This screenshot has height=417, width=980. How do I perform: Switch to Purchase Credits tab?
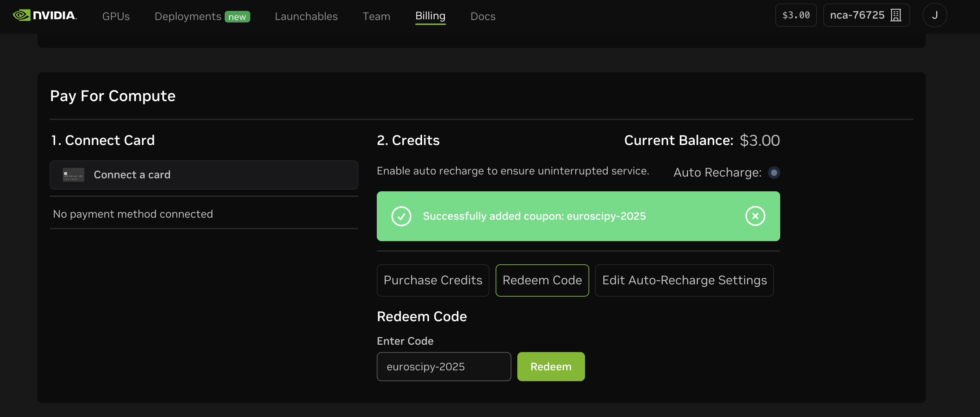point(433,280)
